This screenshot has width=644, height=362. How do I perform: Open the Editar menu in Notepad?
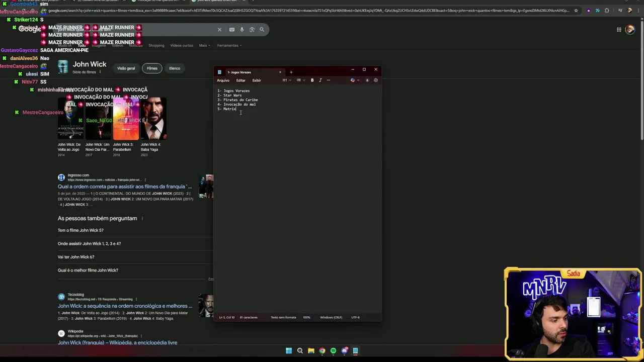(241, 80)
